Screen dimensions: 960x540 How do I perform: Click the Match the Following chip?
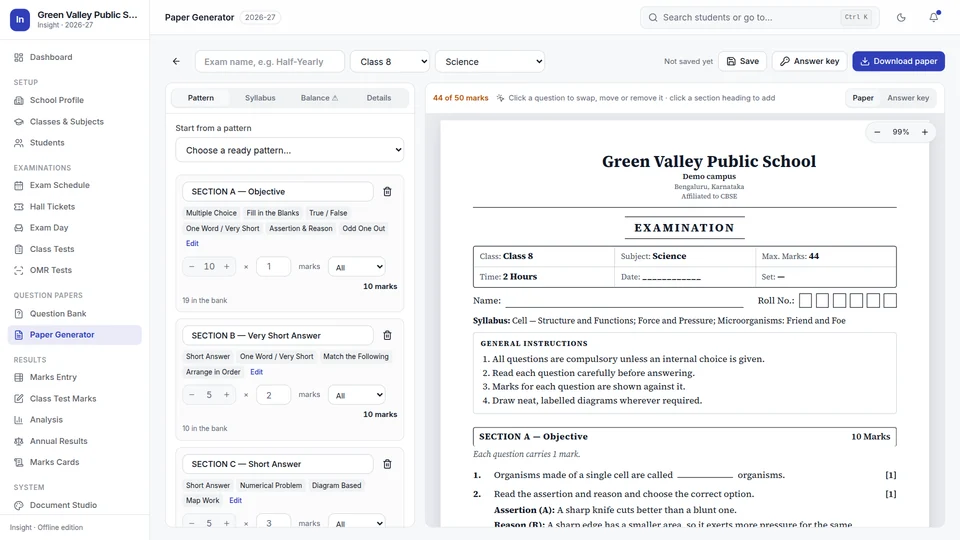click(356, 356)
